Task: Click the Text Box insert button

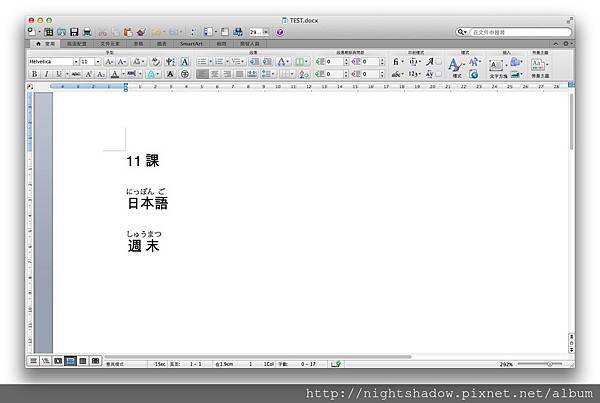Action: coord(497,69)
